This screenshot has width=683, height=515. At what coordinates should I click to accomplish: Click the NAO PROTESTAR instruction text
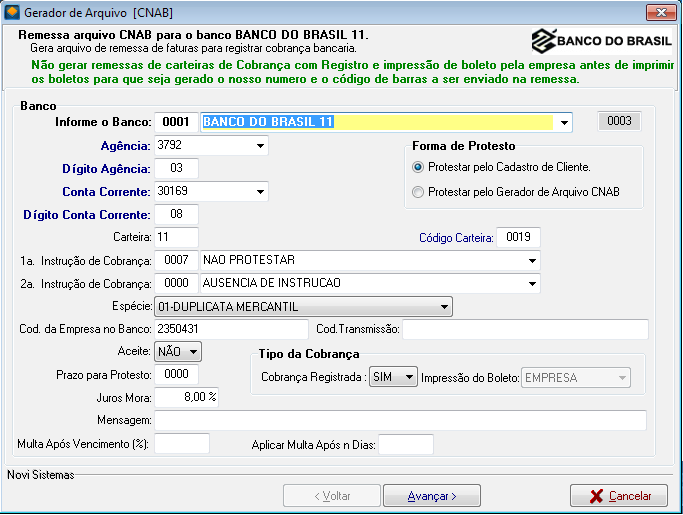click(x=249, y=260)
